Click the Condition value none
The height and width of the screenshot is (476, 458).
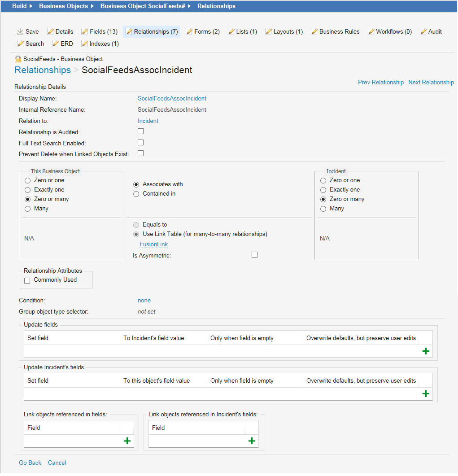(144, 301)
